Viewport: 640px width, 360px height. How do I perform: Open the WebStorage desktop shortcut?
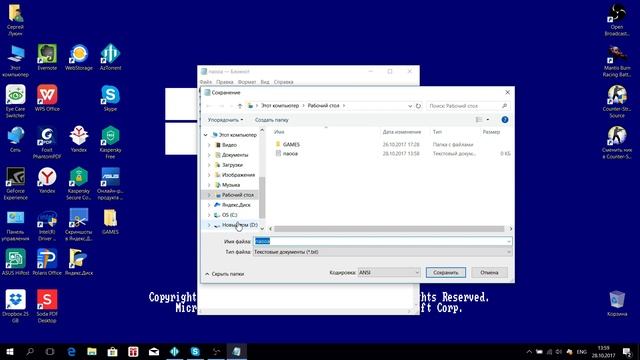(x=79, y=57)
